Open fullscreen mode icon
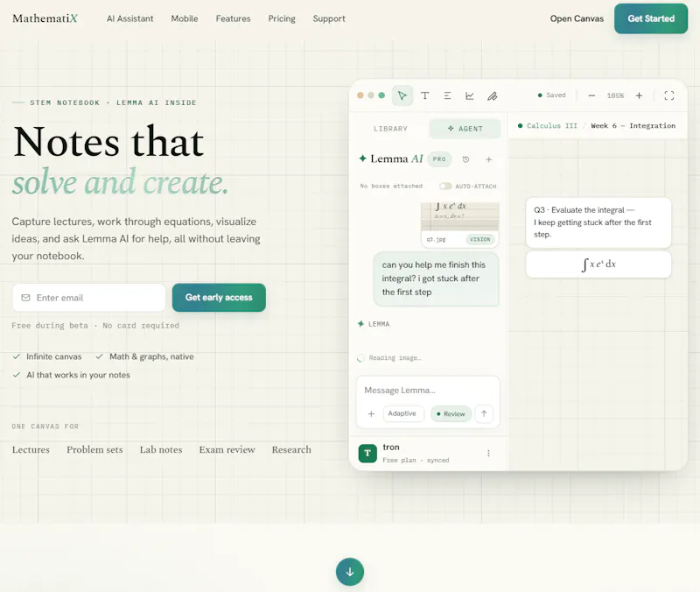The width and height of the screenshot is (700, 592). click(668, 95)
